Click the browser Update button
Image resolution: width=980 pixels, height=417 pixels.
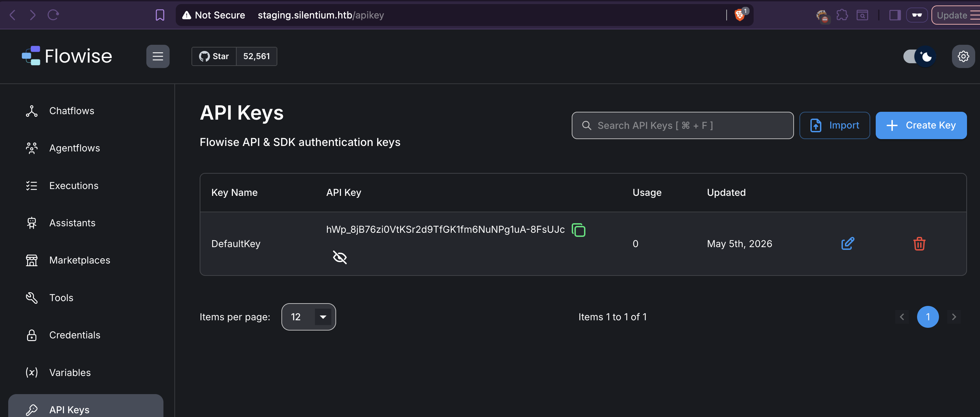point(956,15)
